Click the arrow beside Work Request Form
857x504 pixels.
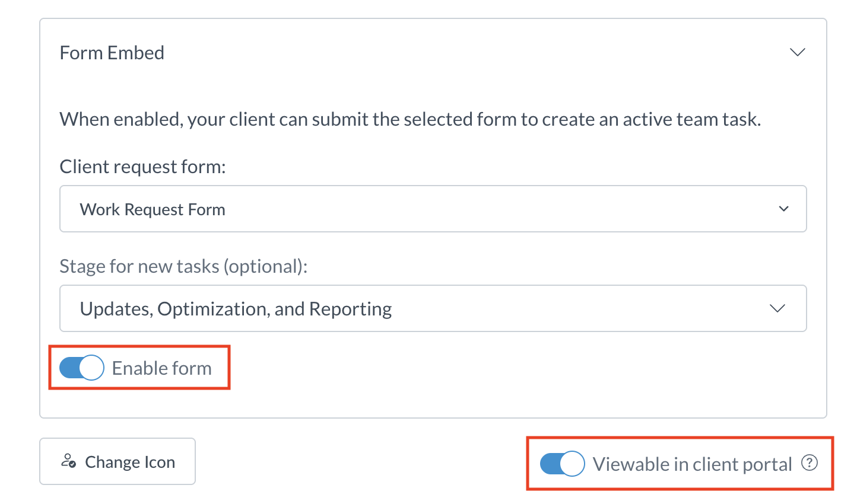783,209
